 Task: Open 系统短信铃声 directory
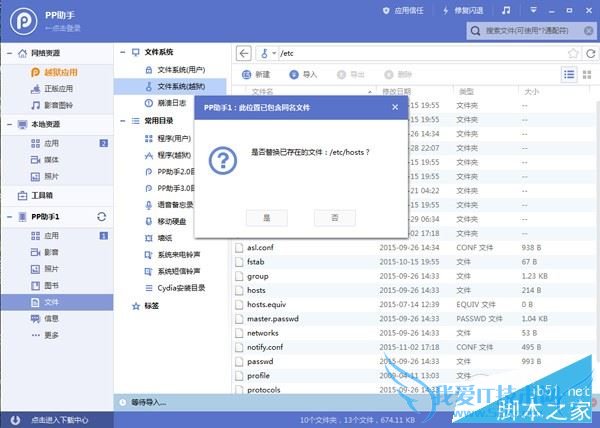coord(173,272)
